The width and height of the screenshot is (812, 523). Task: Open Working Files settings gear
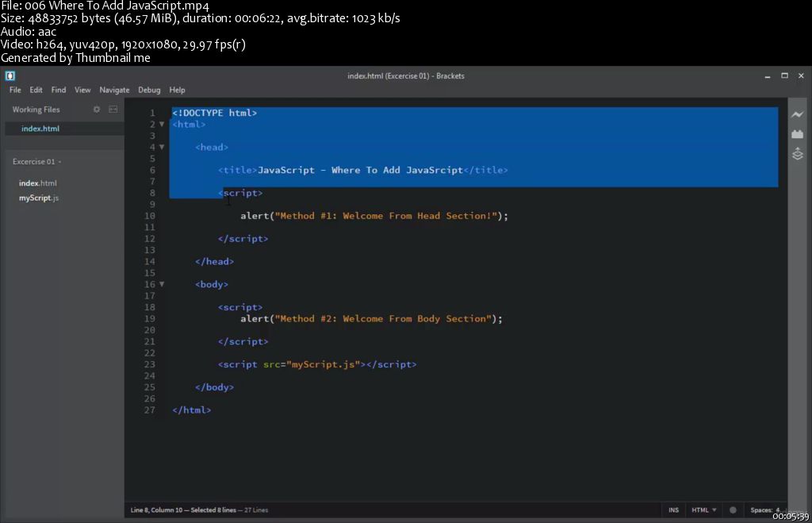coord(96,110)
